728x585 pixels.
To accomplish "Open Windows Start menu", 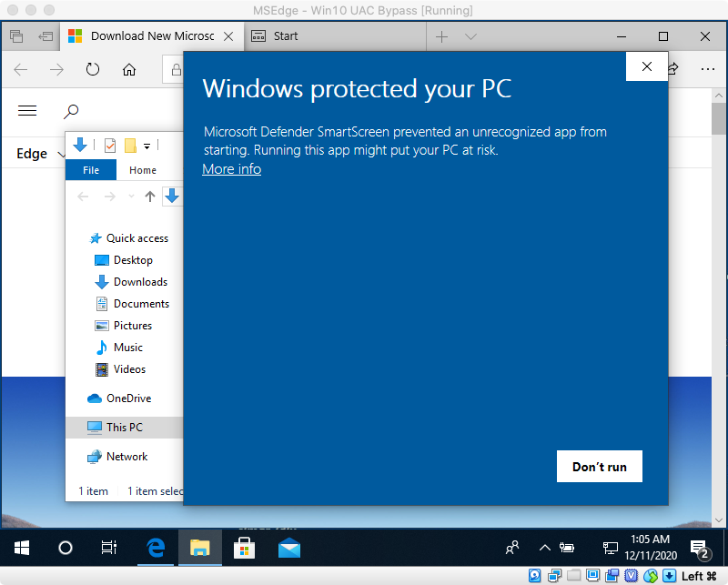I will point(22,548).
